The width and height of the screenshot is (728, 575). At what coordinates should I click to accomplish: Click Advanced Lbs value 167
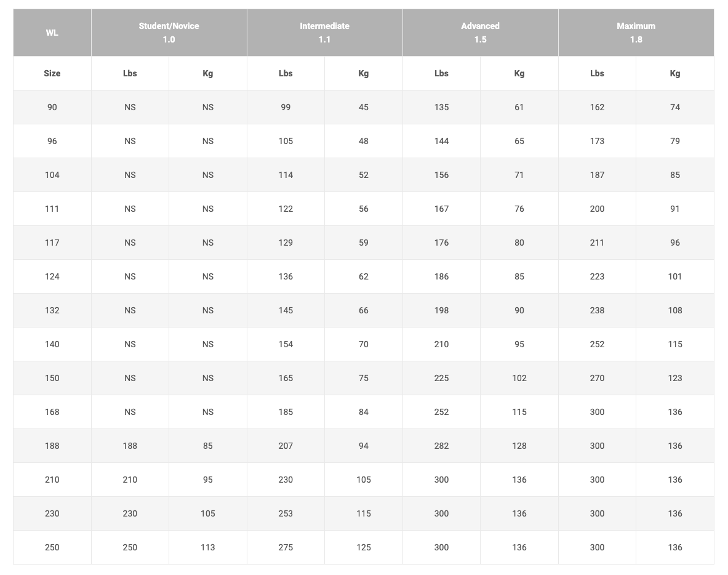coord(441,209)
